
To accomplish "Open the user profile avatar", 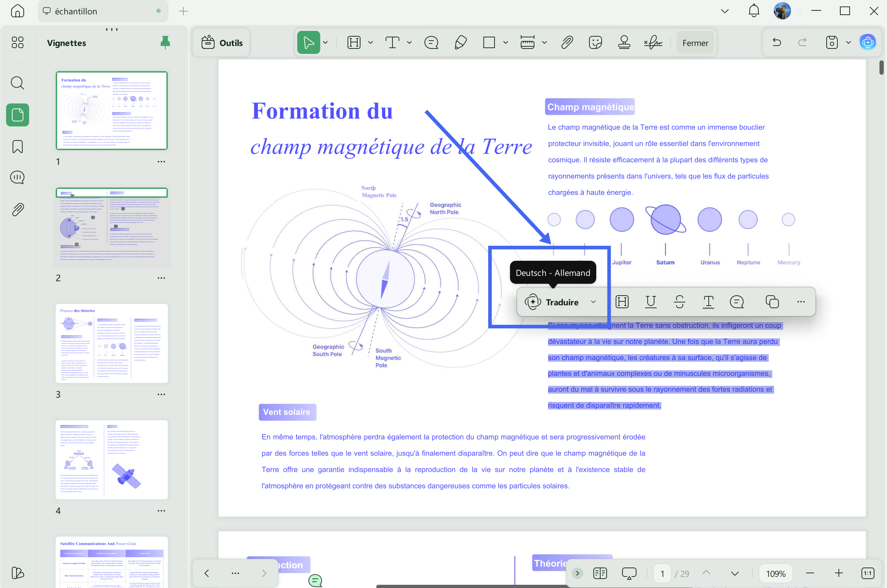I will [x=782, y=11].
